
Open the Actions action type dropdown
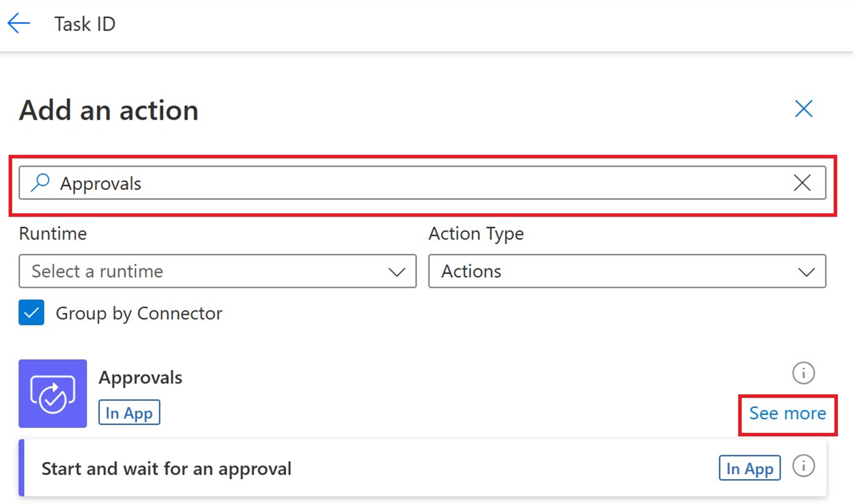(627, 271)
